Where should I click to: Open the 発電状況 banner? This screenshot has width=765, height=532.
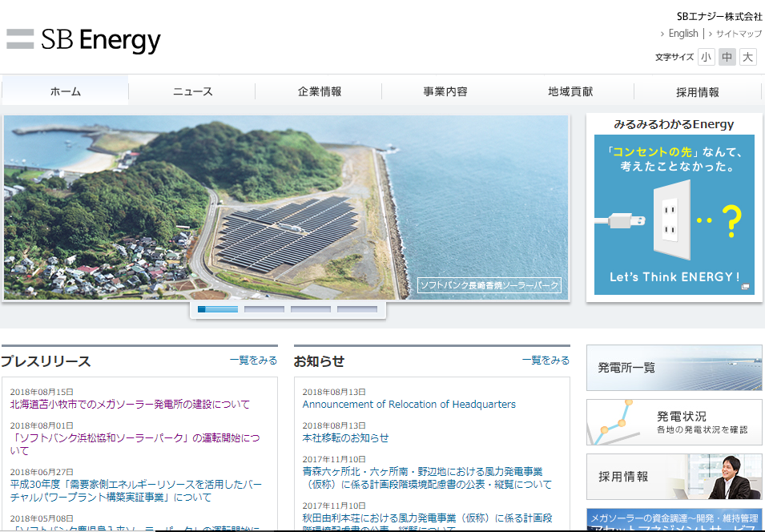click(674, 422)
